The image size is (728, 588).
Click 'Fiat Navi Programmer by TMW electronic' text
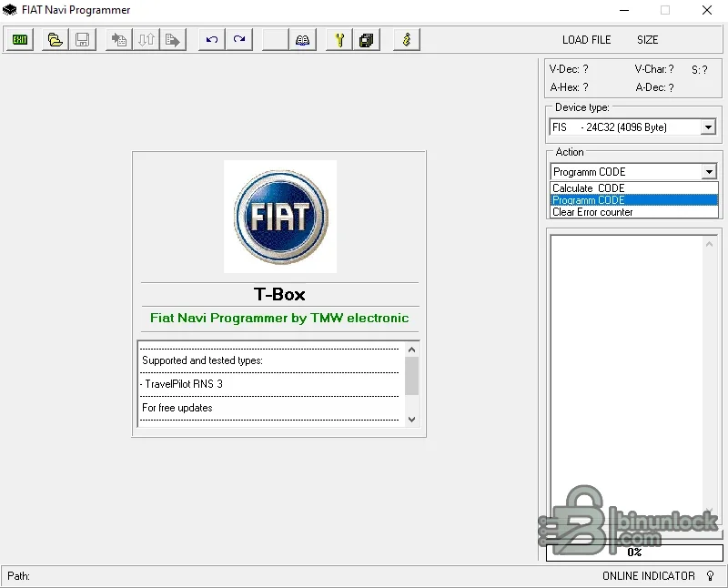[x=279, y=319]
